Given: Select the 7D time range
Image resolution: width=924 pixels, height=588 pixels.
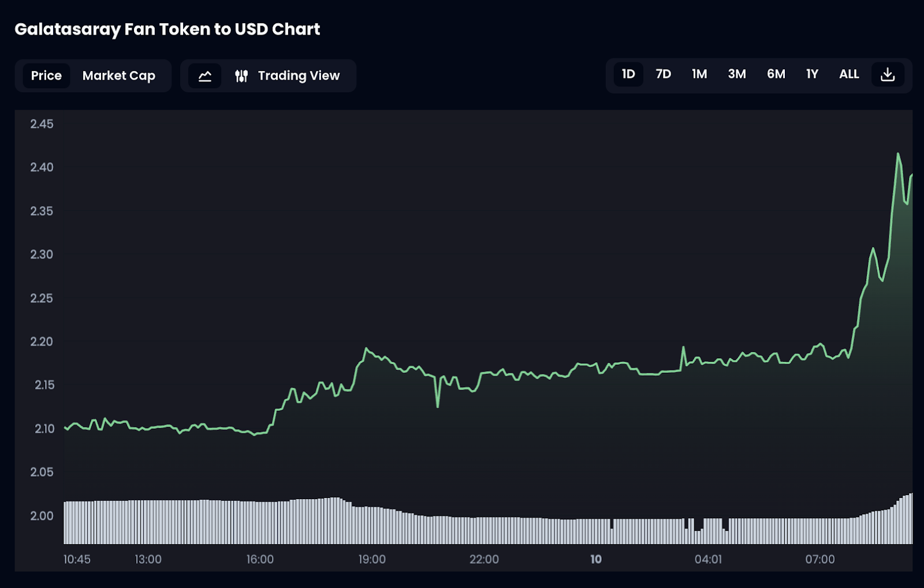Looking at the screenshot, I should tap(664, 74).
